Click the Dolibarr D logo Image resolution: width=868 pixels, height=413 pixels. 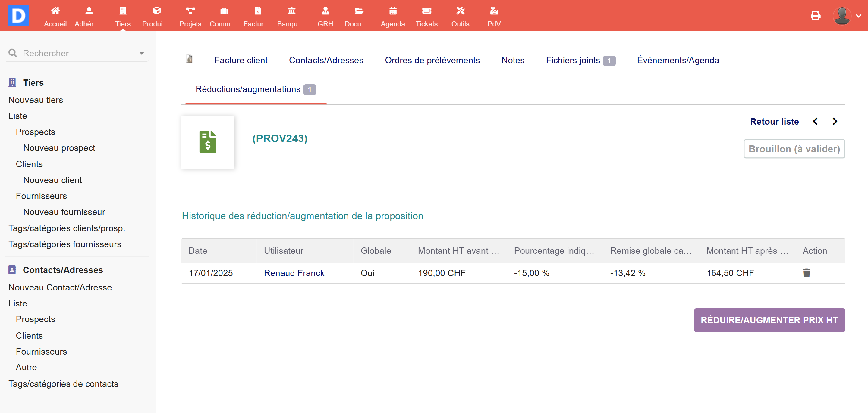point(18,15)
